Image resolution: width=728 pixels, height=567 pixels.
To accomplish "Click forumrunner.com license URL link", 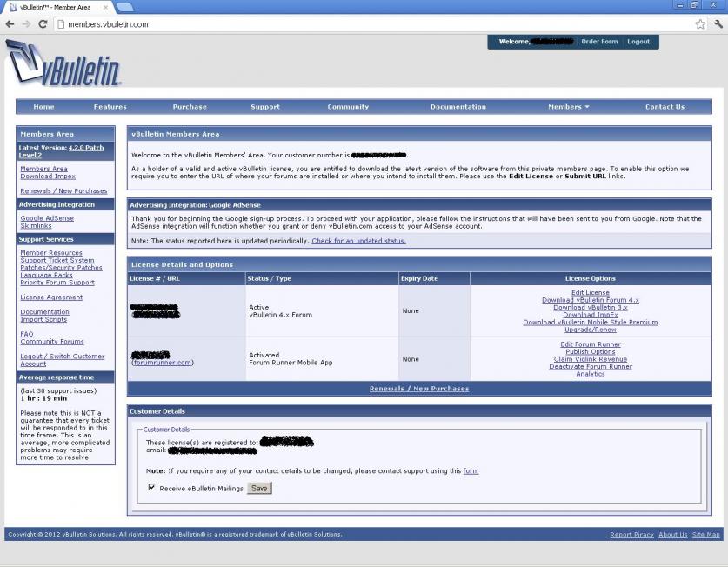I will [x=163, y=363].
